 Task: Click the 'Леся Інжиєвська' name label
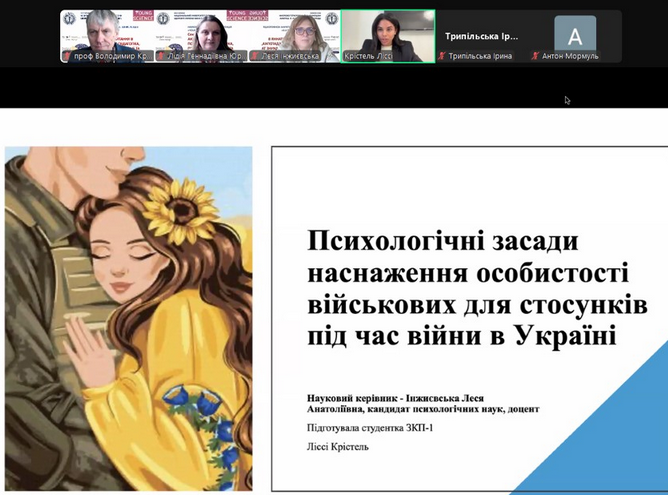click(290, 56)
